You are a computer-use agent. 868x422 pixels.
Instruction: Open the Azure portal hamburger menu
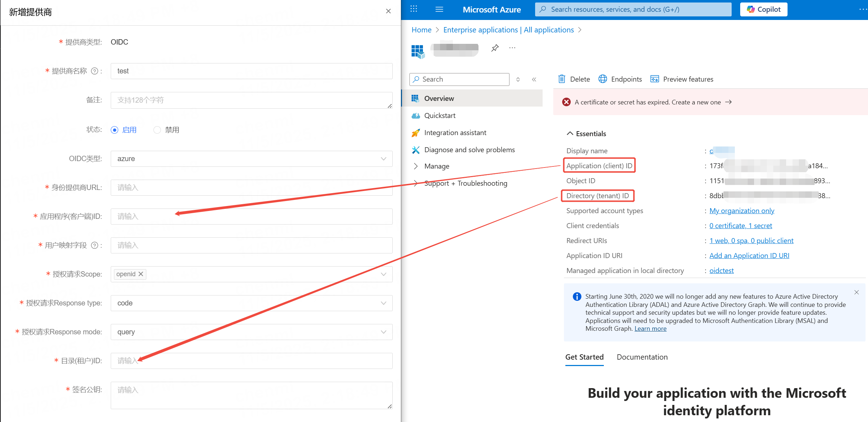[x=439, y=9]
